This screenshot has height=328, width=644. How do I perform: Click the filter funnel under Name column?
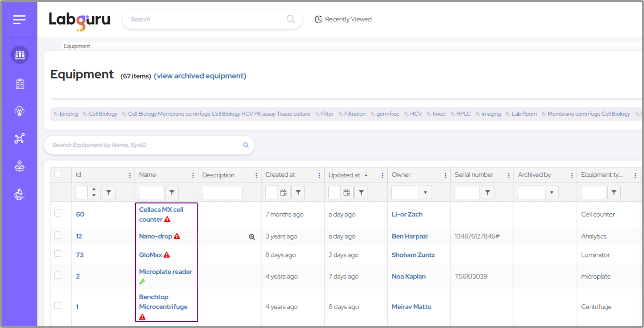[x=172, y=193]
